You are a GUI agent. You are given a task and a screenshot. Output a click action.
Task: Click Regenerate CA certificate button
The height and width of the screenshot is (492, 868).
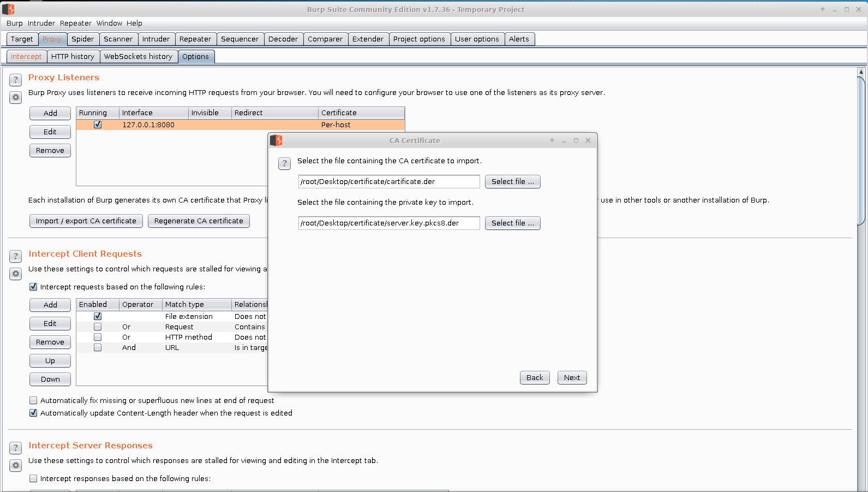pyautogui.click(x=199, y=221)
